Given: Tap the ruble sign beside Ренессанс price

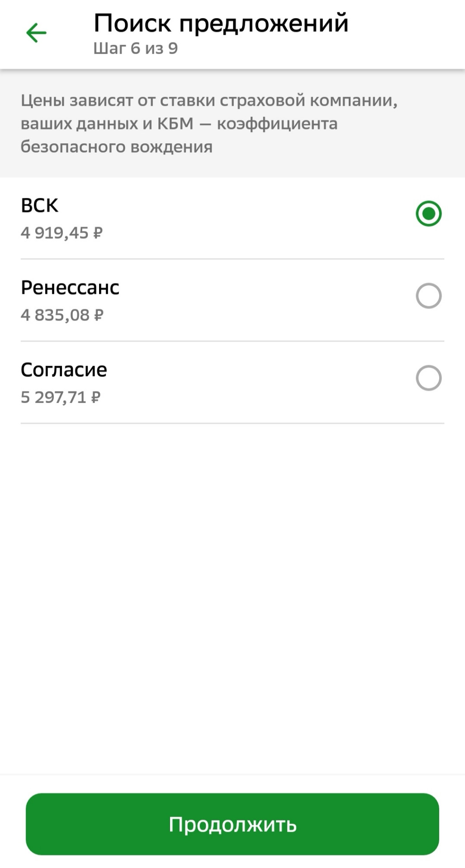Looking at the screenshot, I should (99, 315).
